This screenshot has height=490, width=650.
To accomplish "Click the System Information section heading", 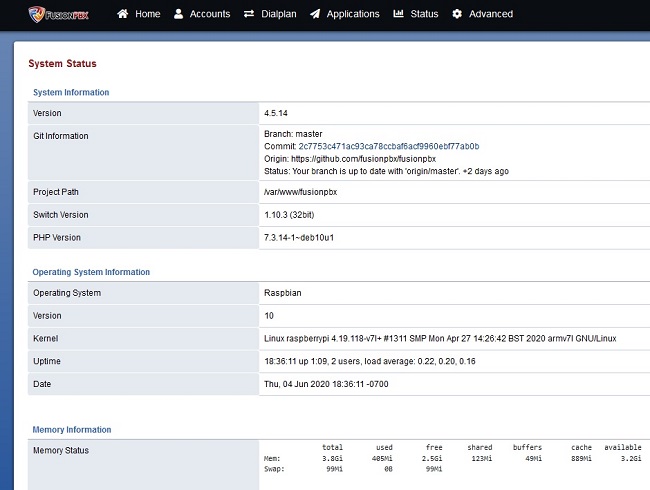I will (x=71, y=92).
